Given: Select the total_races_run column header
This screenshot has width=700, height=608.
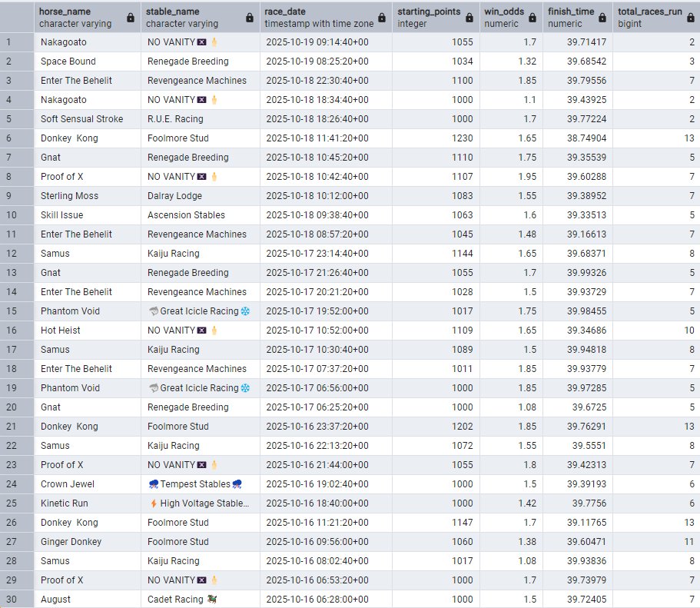Looking at the screenshot, I should pyautogui.click(x=656, y=18).
